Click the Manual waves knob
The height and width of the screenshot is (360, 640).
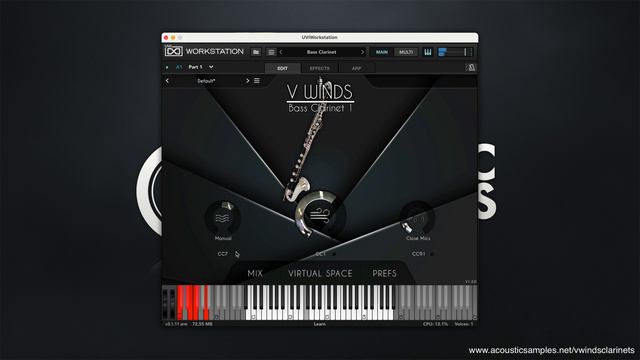[223, 218]
